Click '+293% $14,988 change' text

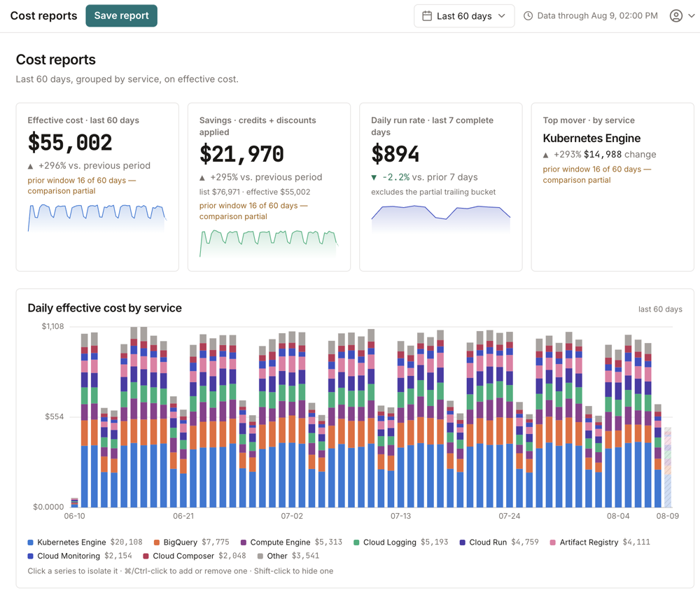pos(599,155)
